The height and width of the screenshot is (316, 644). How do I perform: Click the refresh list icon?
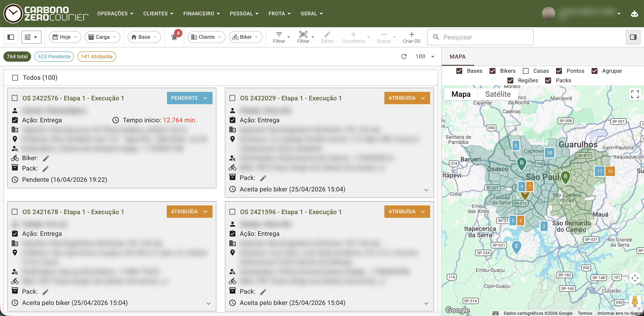pos(404,57)
